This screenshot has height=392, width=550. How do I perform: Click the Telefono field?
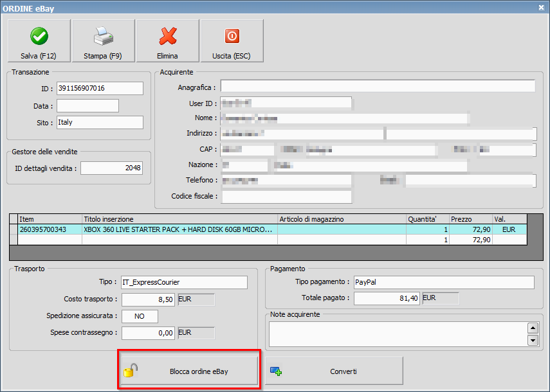286,181
